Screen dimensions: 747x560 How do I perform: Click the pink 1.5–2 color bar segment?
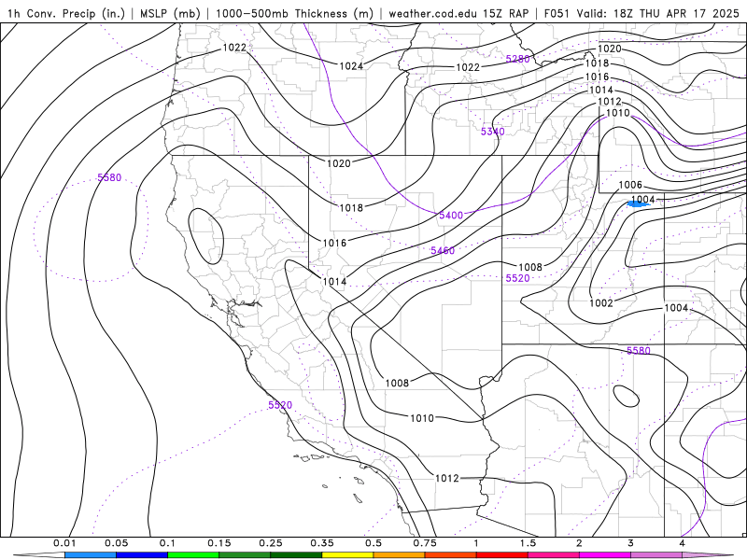pyautogui.click(x=554, y=555)
